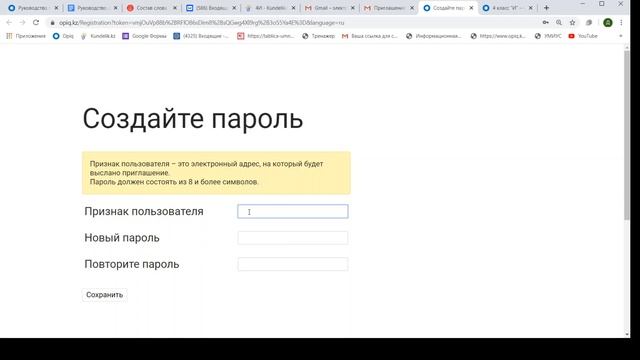640x360 pixels.
Task: Focus the Признак пользователя input field
Action: coord(293,211)
